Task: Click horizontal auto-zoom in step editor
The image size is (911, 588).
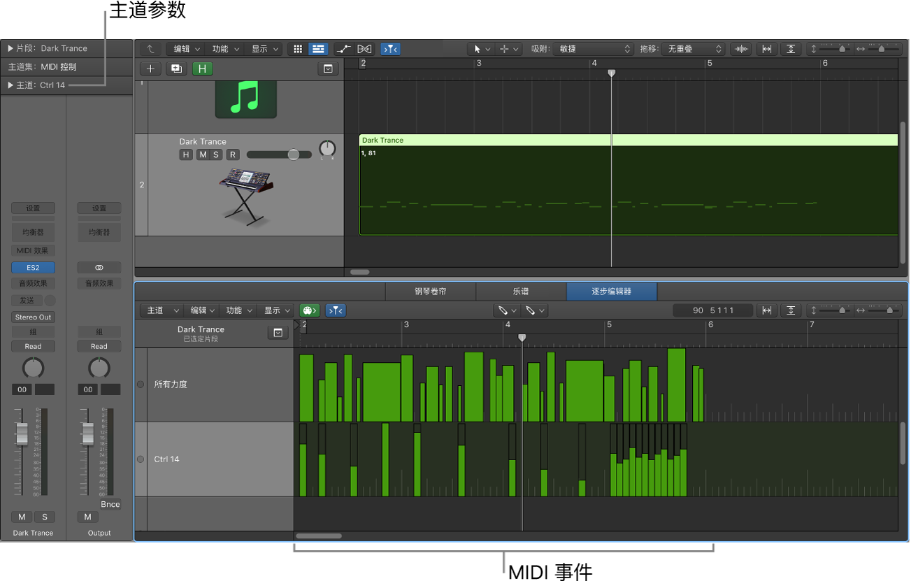Action: point(767,310)
